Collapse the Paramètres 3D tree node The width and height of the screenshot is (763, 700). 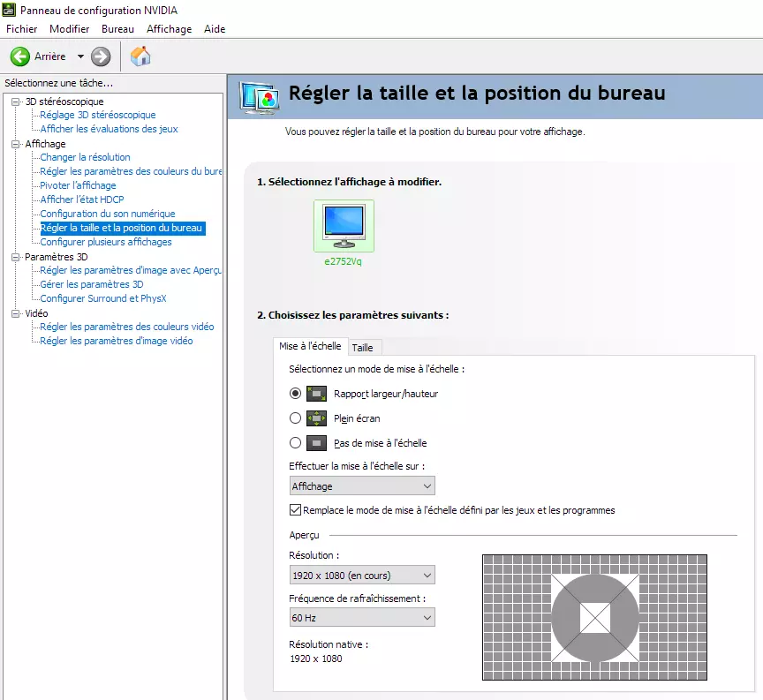16,257
